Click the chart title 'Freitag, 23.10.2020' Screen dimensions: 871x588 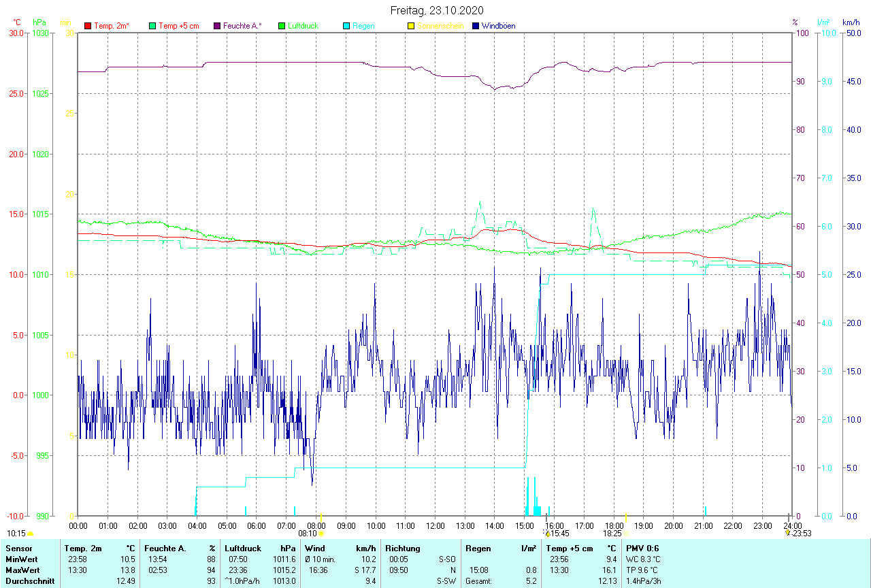click(x=437, y=10)
